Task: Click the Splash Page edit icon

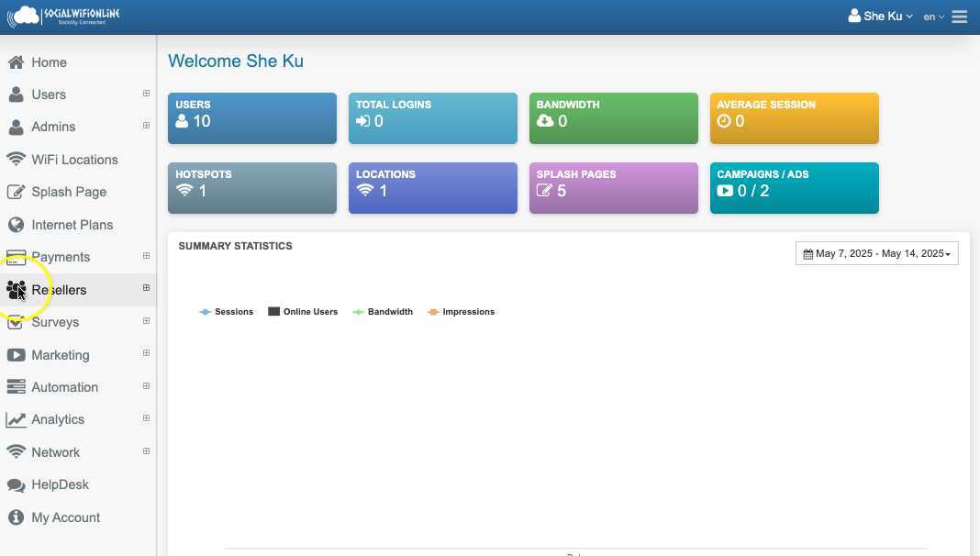Action: pos(17,191)
